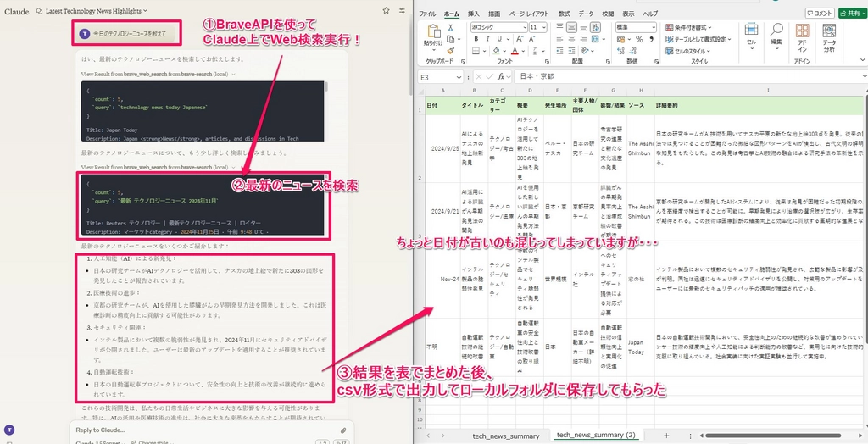Toggle Middle Align in alignment group
The image size is (868, 444).
point(572,27)
